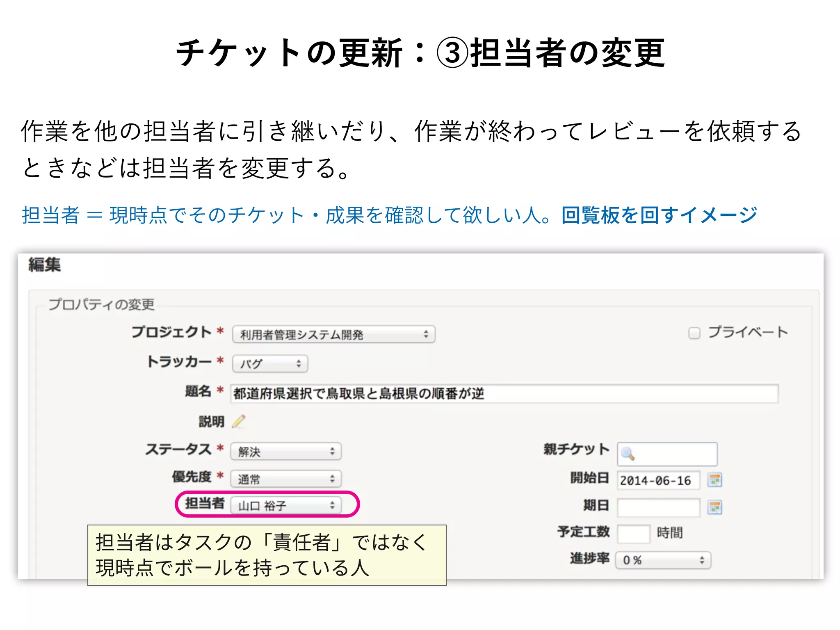
Task: Click the 題名 text field
Action: [x=504, y=394]
